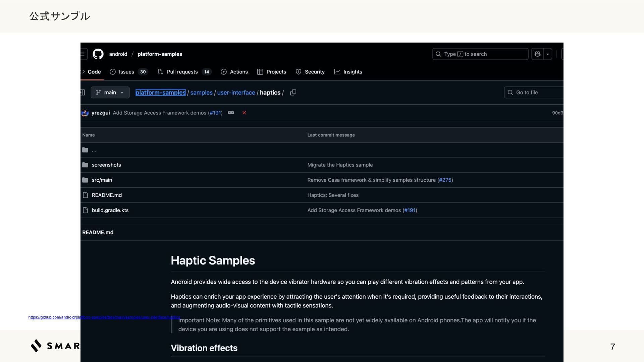Open the hamburger menu at top left

click(83, 54)
